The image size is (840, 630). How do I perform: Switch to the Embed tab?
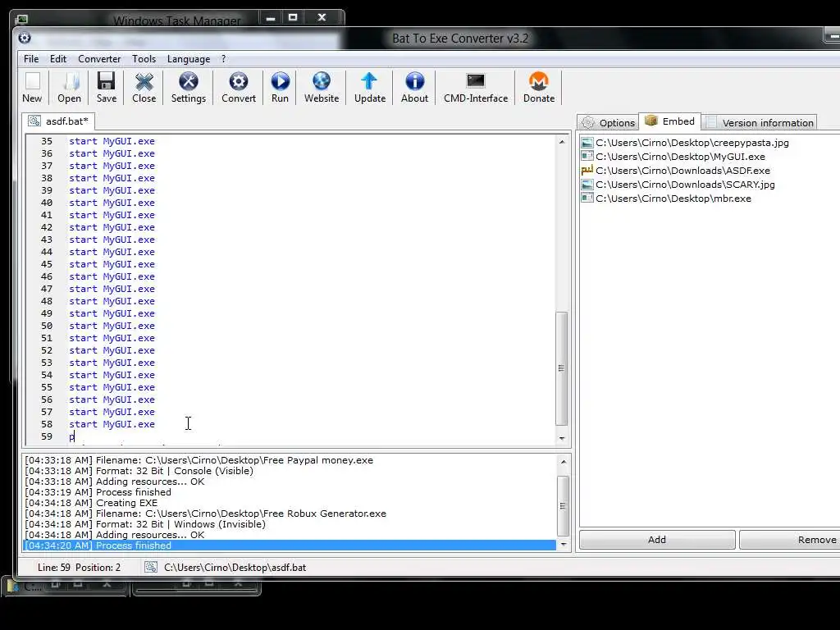point(670,121)
